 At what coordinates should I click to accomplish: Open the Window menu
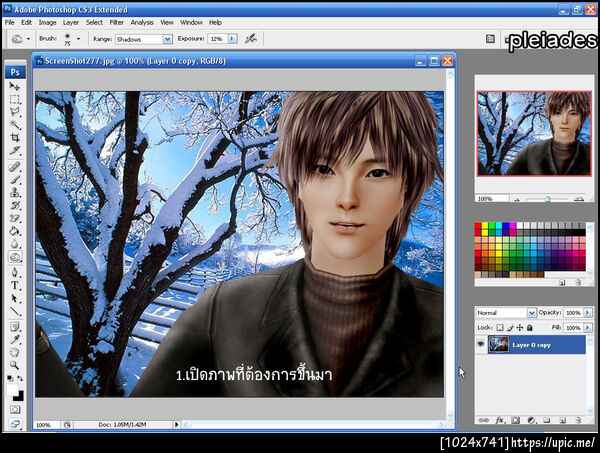191,23
